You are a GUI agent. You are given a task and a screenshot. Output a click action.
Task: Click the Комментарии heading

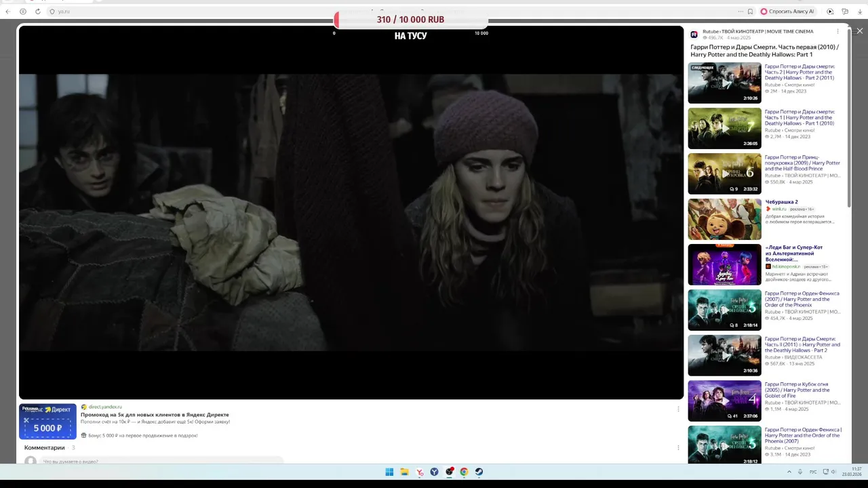pyautogui.click(x=45, y=447)
